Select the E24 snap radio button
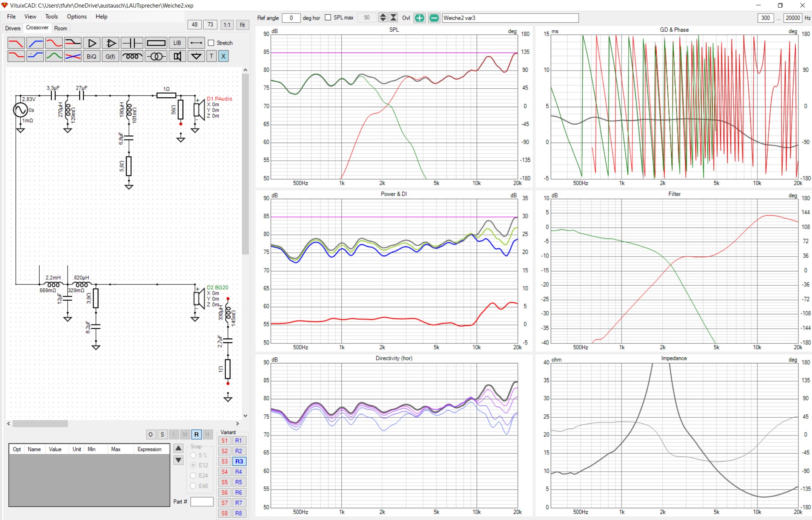The height and width of the screenshot is (520, 812). tap(193, 475)
